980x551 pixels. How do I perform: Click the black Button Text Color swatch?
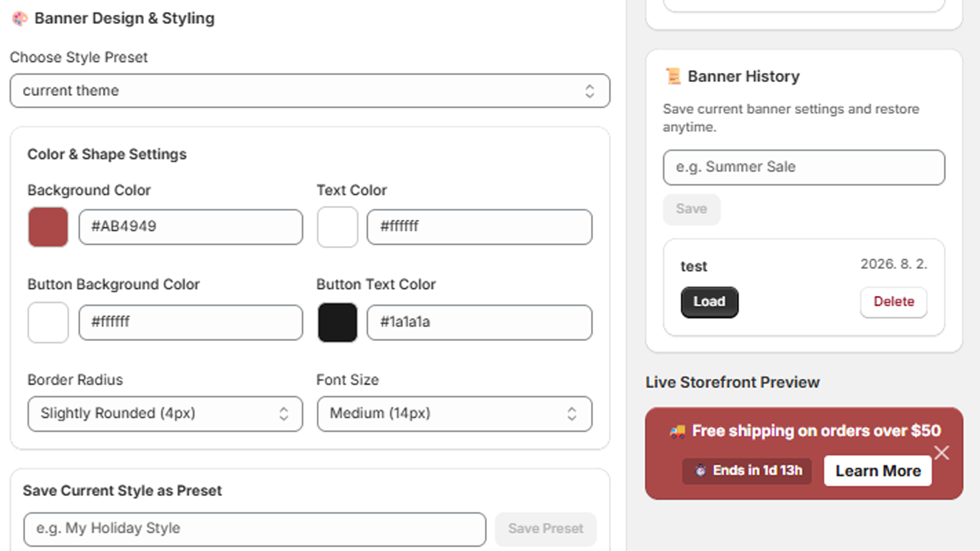tap(337, 323)
